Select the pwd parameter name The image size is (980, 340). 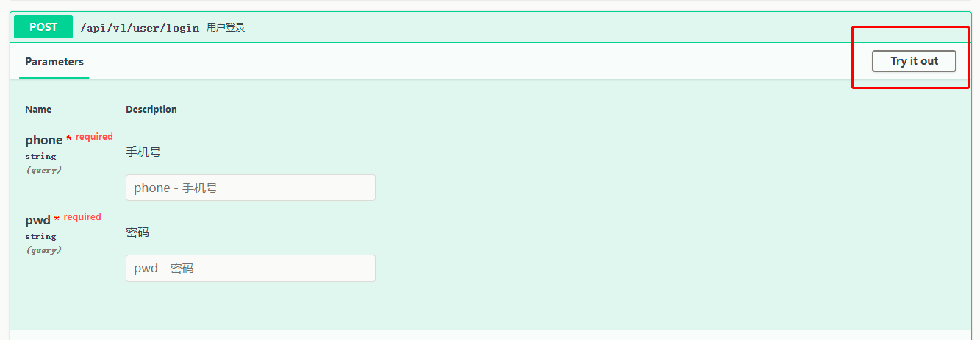pos(37,220)
